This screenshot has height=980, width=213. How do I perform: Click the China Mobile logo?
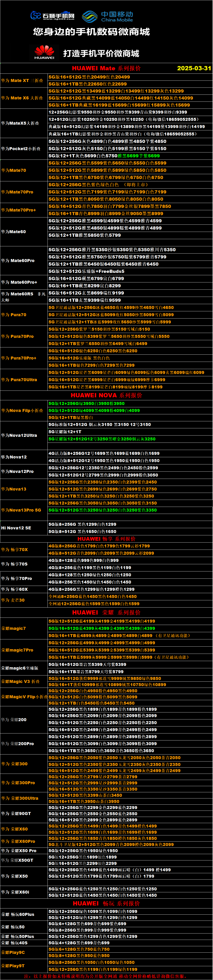pyautogui.click(x=107, y=16)
